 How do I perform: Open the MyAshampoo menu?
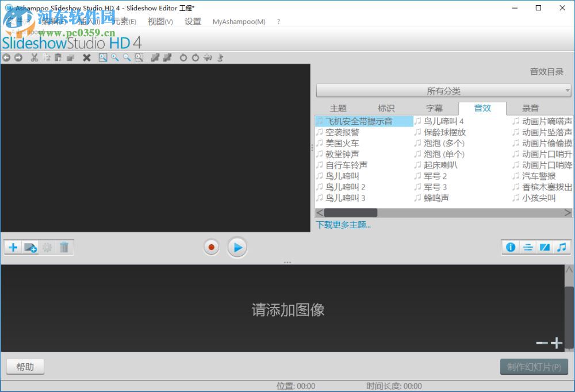238,21
